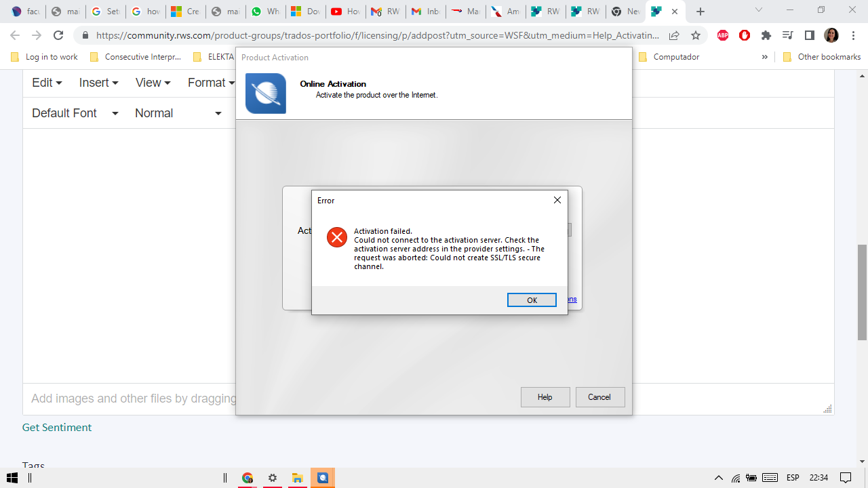The image size is (868, 488).
Task: Switch to the YouTube tab
Action: [x=346, y=11]
